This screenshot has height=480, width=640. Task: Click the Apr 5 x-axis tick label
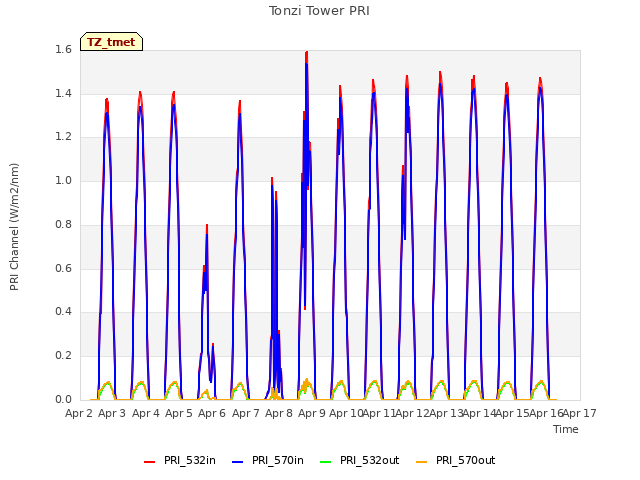179,413
